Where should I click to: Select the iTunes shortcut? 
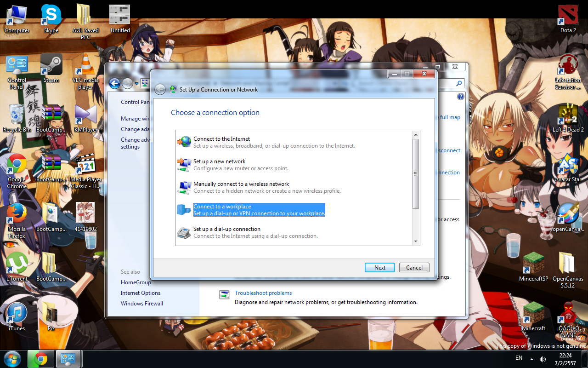(17, 316)
